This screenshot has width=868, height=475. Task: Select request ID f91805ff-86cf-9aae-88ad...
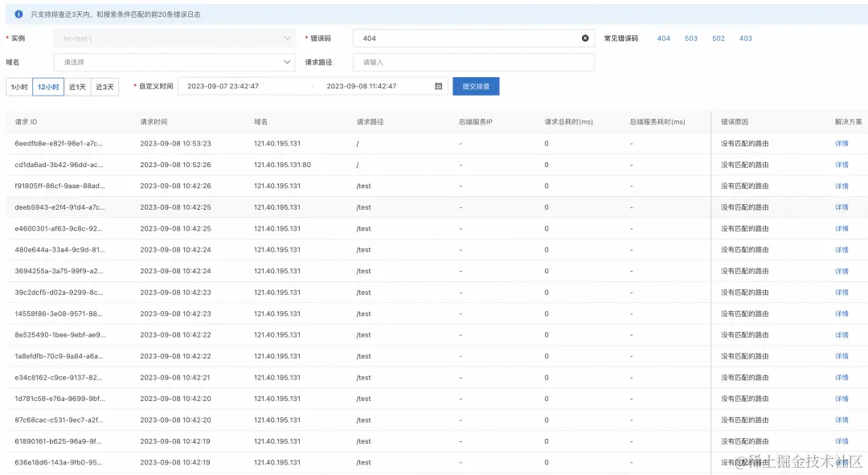pos(59,186)
